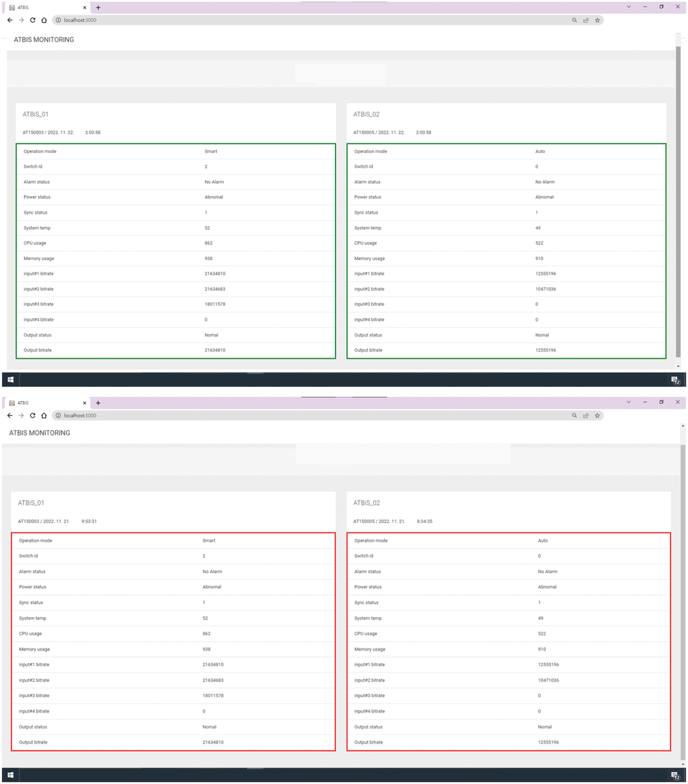The width and height of the screenshot is (688, 784).
Task: Select ATBIS tab in top browser window
Action: pos(42,7)
